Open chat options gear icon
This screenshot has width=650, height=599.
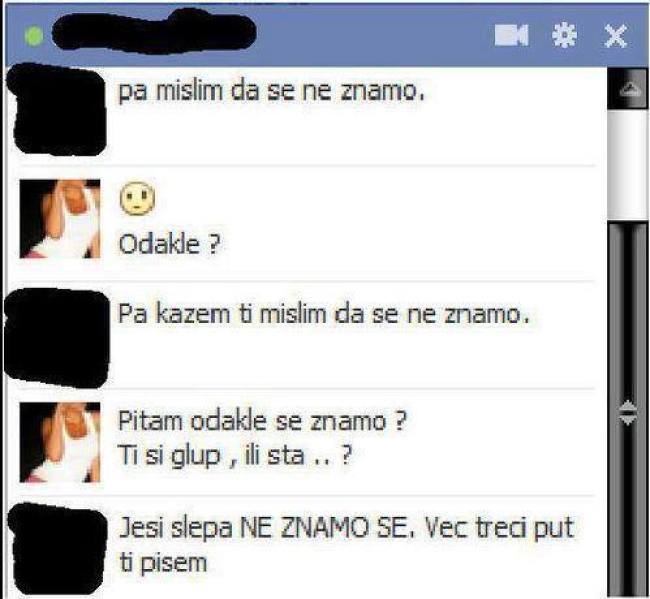pos(564,35)
